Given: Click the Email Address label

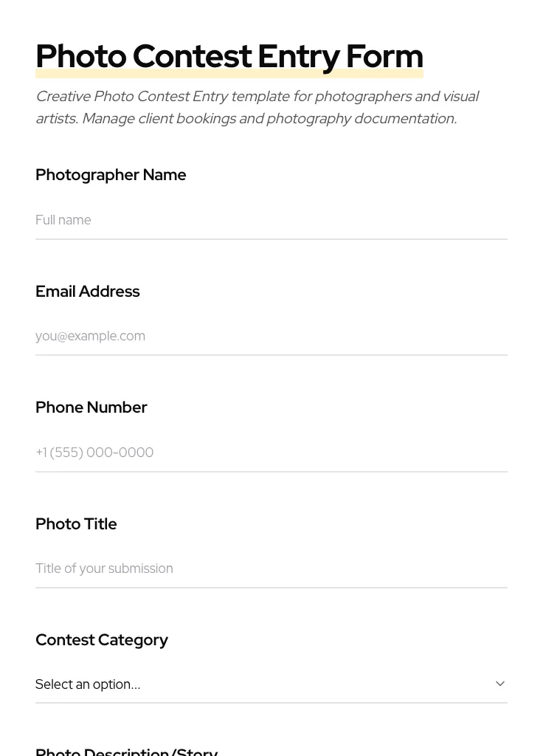Looking at the screenshot, I should (88, 292).
